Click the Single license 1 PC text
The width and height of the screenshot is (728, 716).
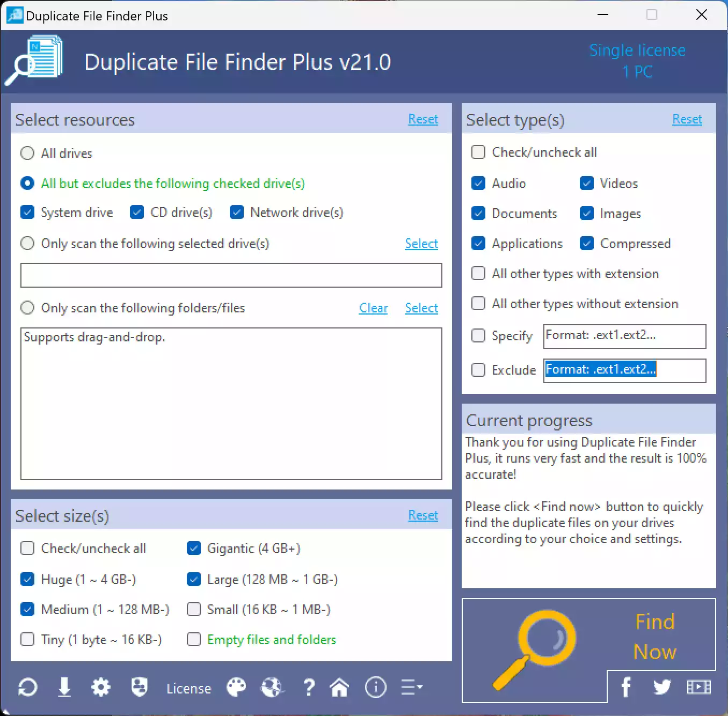tap(637, 61)
